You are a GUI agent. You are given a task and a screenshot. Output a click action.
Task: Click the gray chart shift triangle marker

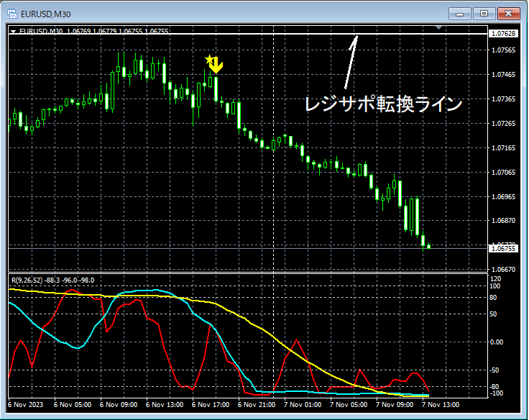pos(438,27)
